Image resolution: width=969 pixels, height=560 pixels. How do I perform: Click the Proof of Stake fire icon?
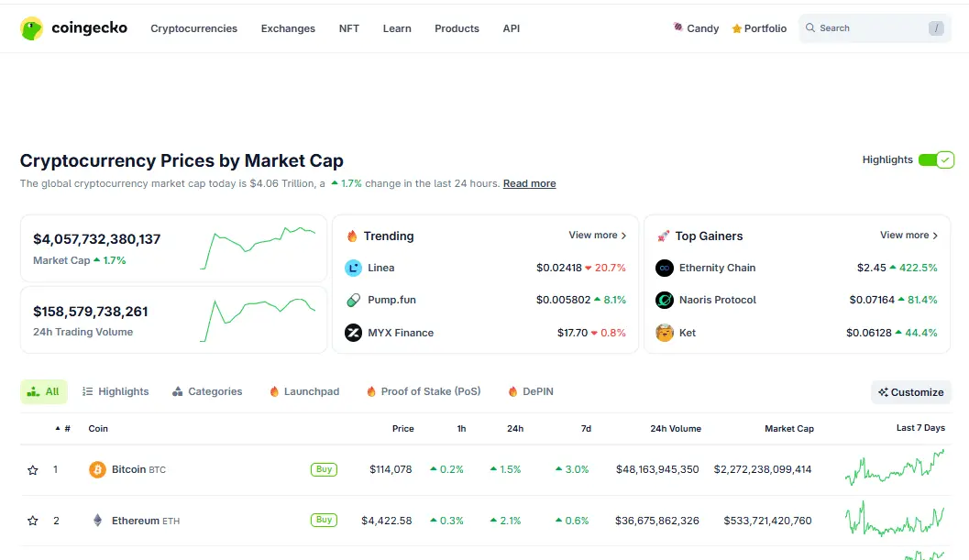coord(370,391)
